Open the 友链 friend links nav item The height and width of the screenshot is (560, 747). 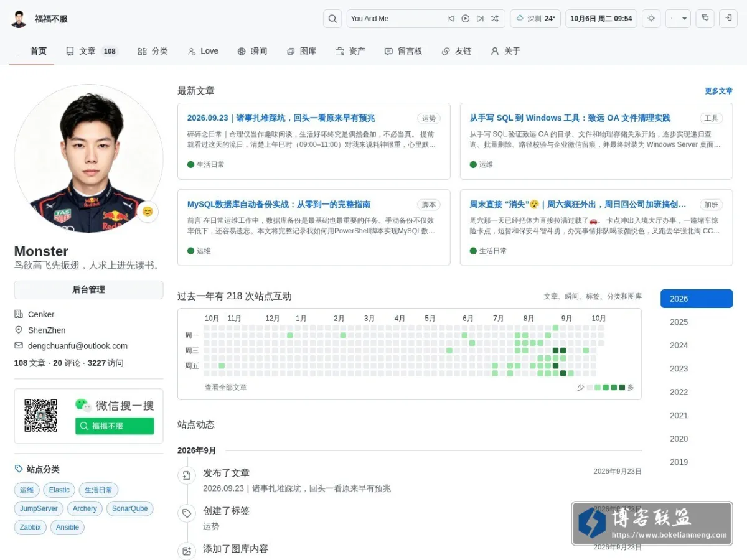pyautogui.click(x=456, y=51)
